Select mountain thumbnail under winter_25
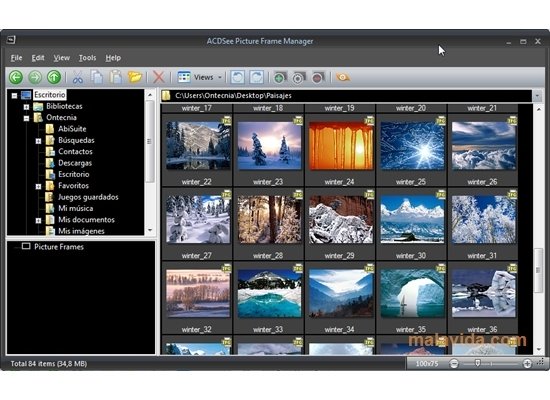This screenshot has width=550, height=400. click(x=412, y=219)
